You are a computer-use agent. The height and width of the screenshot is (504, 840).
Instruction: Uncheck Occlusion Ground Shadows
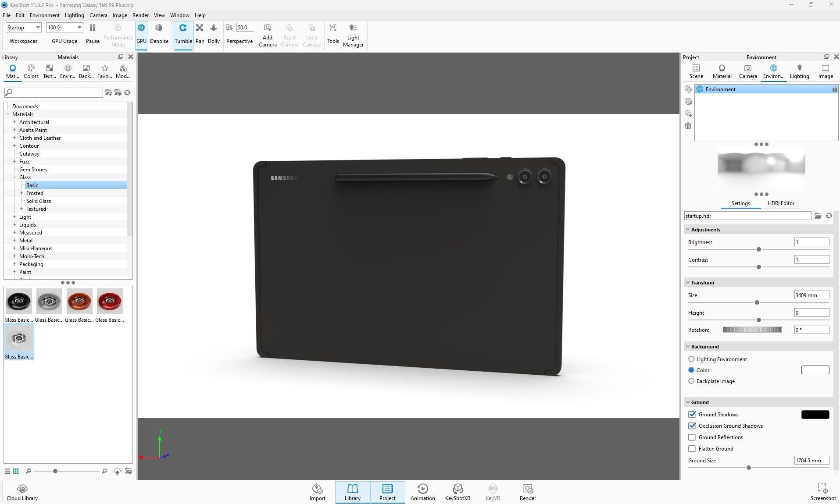click(x=692, y=426)
